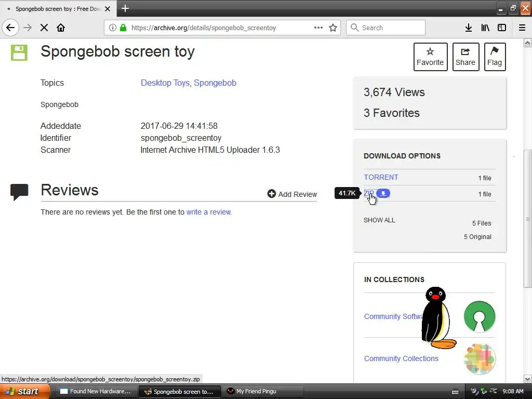The width and height of the screenshot is (532, 399).
Task: Click the browser Search box
Action: point(385,28)
